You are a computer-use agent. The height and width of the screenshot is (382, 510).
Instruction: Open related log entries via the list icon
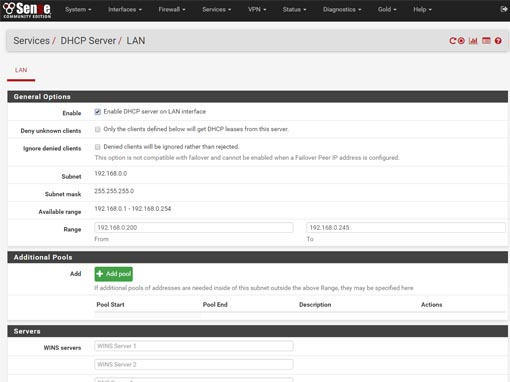tap(486, 41)
